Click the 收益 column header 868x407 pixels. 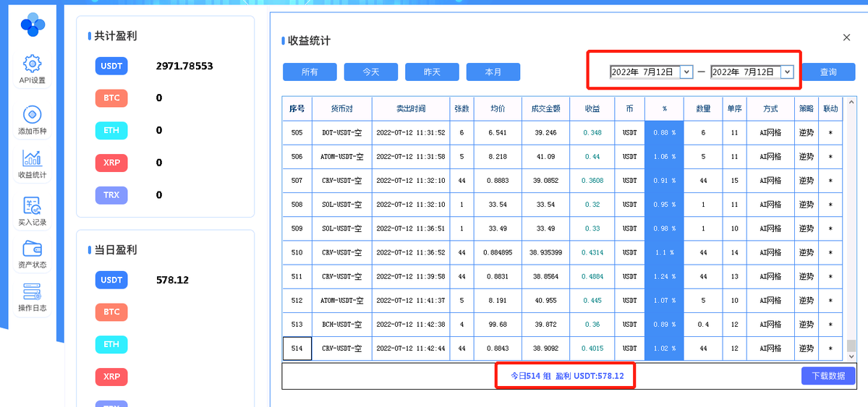(x=592, y=108)
